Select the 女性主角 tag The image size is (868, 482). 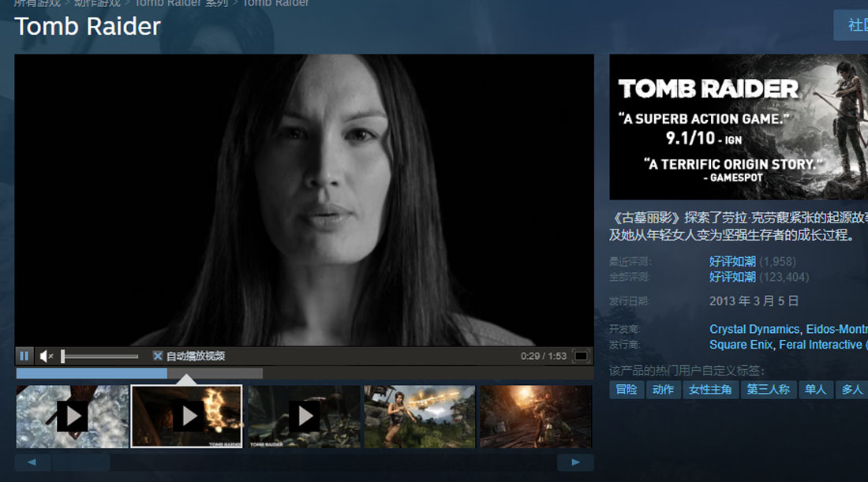[710, 390]
